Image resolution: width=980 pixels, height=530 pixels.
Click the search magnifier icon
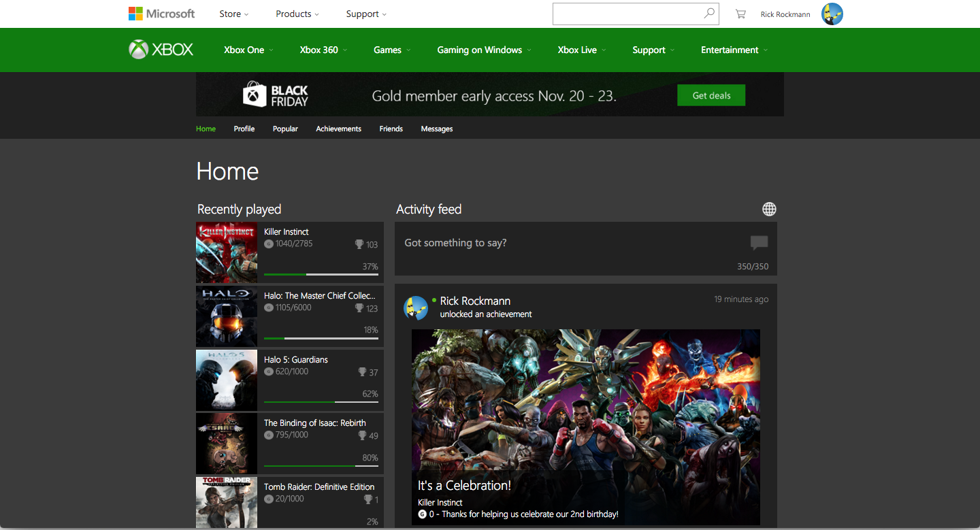click(x=709, y=14)
